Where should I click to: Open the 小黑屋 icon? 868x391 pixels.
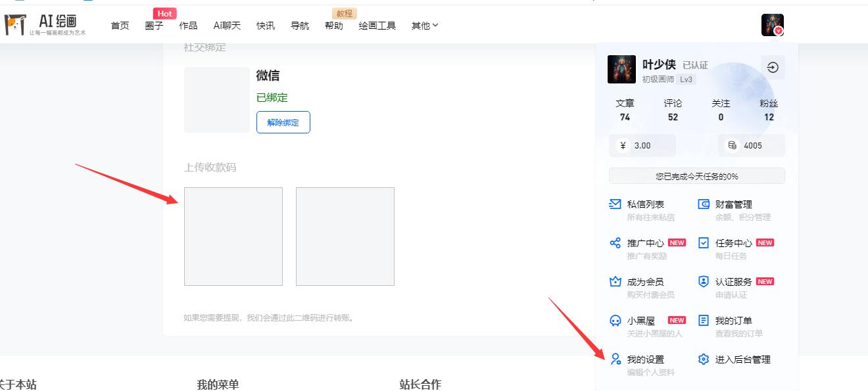point(615,321)
